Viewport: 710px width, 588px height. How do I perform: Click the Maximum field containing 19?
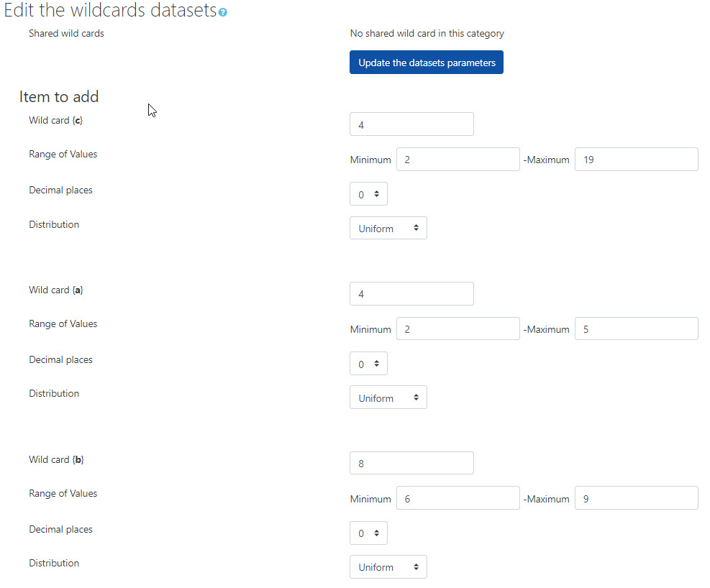pyautogui.click(x=636, y=160)
